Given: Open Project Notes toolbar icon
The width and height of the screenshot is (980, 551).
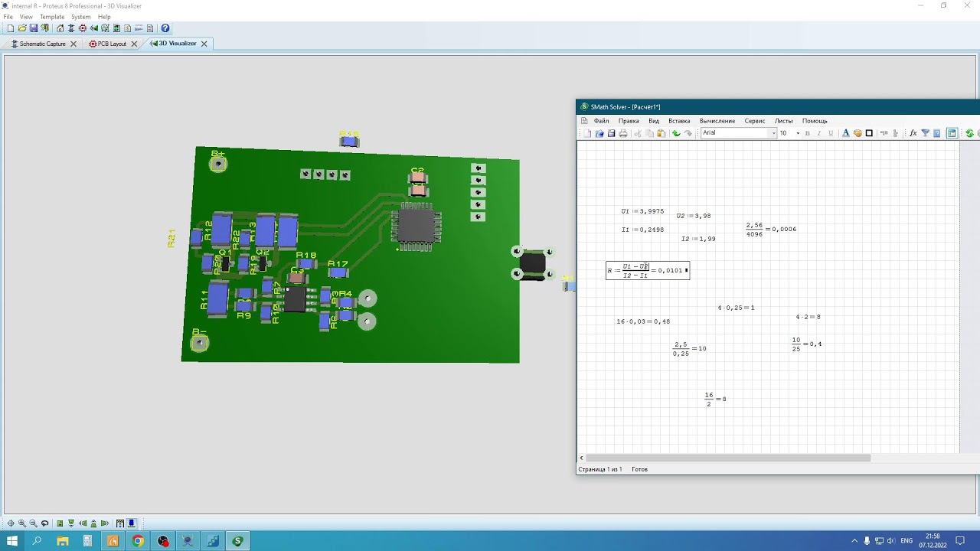Looking at the screenshot, I should click(150, 28).
